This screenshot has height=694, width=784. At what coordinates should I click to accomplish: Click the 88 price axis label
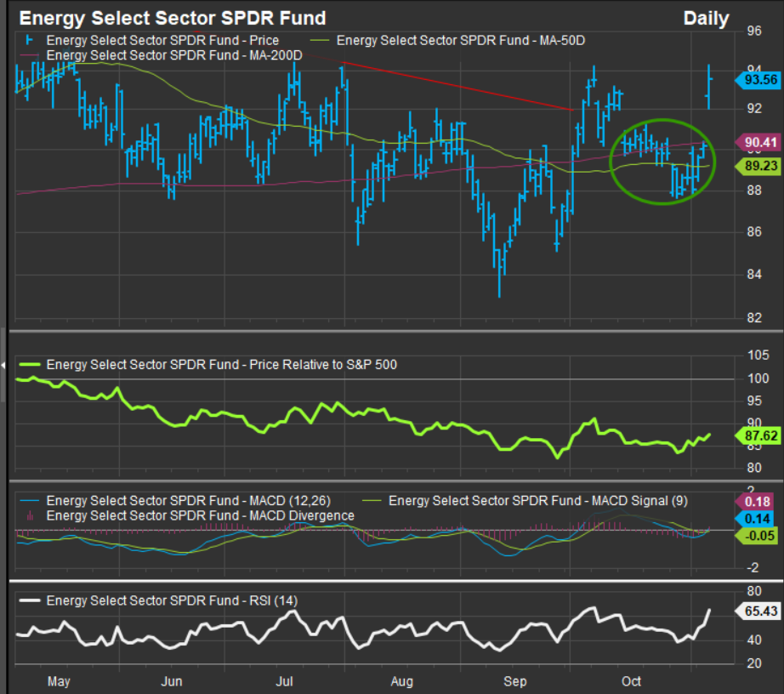click(x=754, y=191)
